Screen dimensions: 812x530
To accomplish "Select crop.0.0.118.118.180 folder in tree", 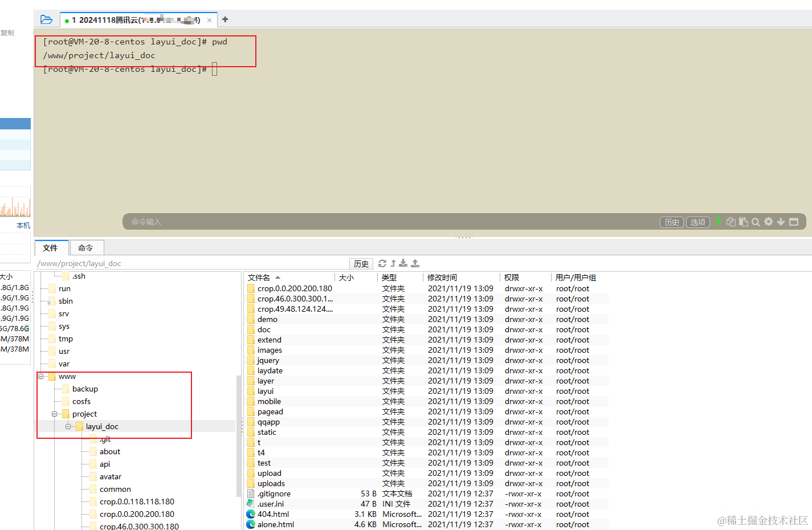I will pyautogui.click(x=137, y=502).
